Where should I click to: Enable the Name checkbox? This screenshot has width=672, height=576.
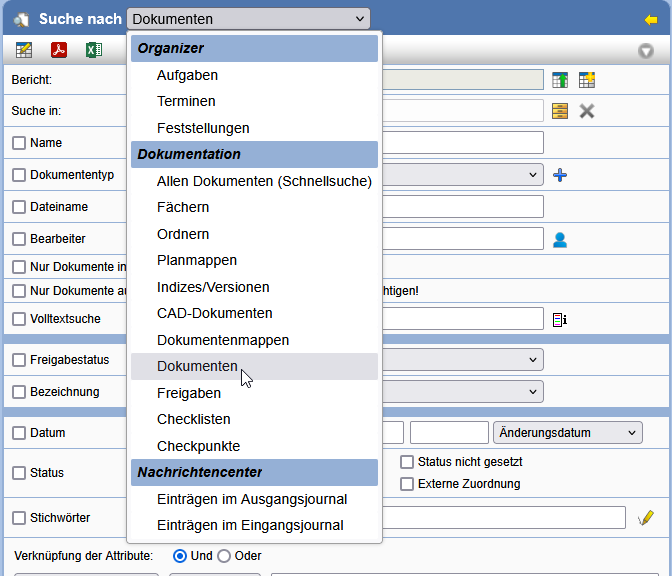[19, 143]
